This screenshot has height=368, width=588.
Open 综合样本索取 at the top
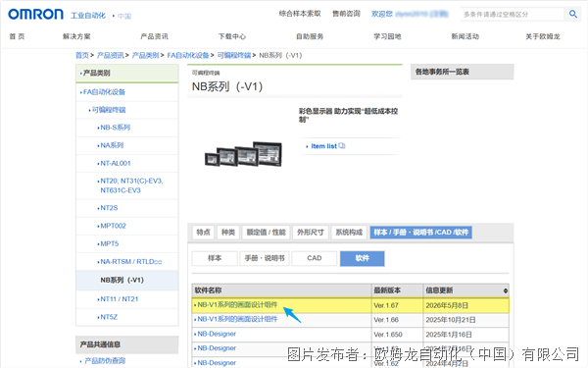[300, 14]
